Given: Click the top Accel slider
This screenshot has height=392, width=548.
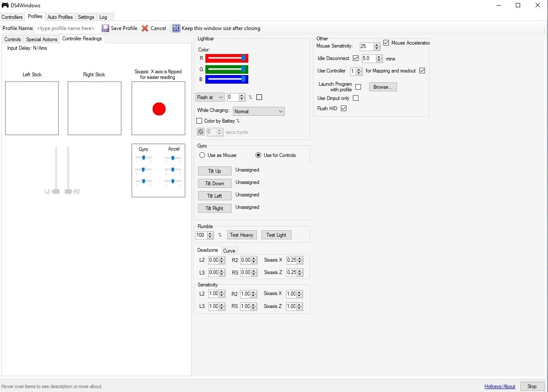Looking at the screenshot, I should (173, 158).
